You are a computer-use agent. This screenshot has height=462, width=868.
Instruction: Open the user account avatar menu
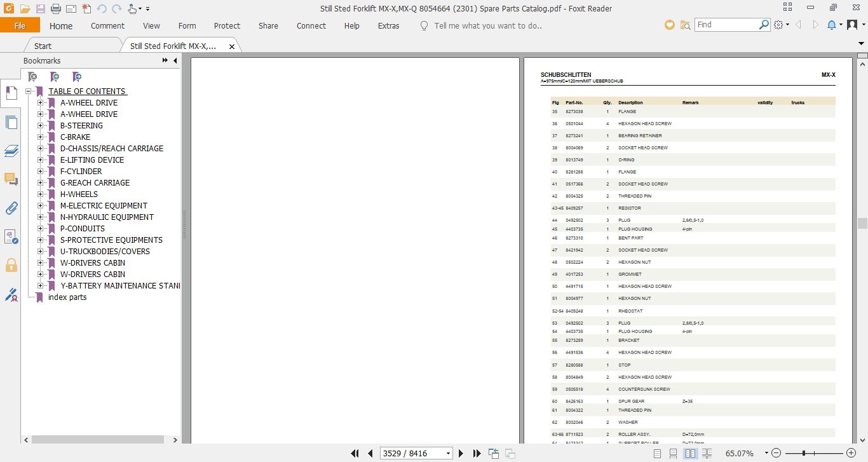851,25
